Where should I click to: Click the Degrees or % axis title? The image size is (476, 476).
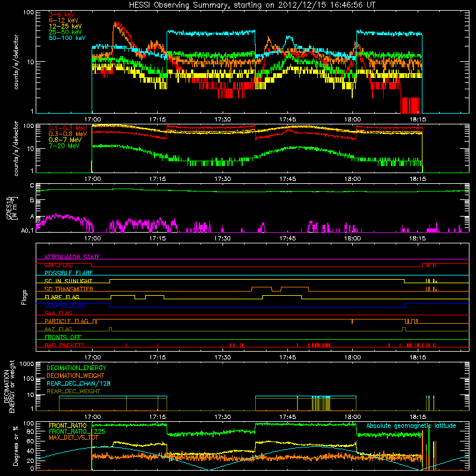[x=15, y=446]
